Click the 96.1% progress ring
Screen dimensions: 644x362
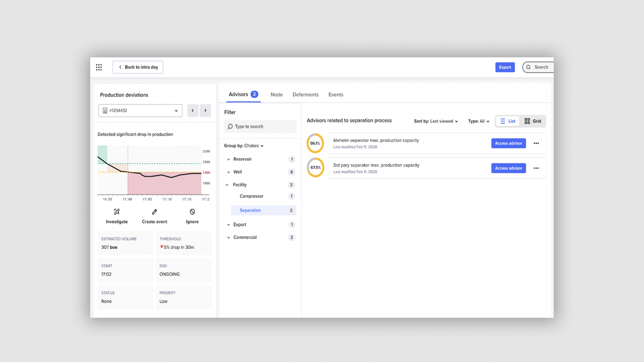[315, 143]
